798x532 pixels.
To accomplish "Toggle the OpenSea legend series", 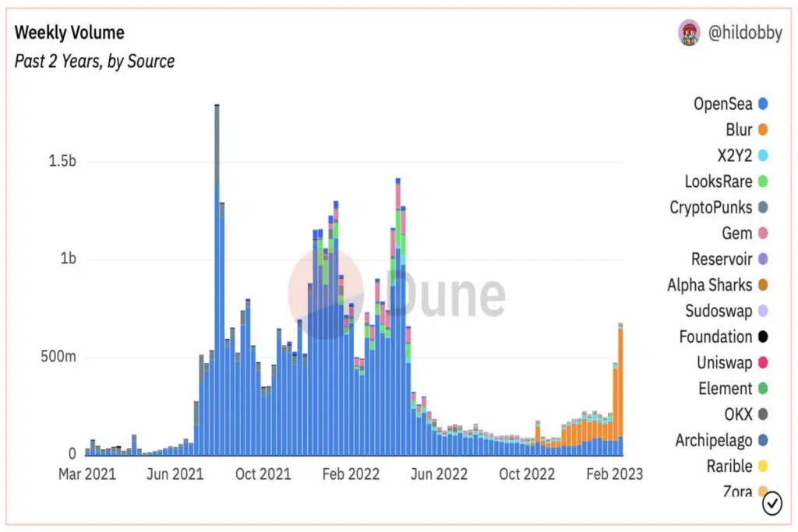I will [x=730, y=104].
